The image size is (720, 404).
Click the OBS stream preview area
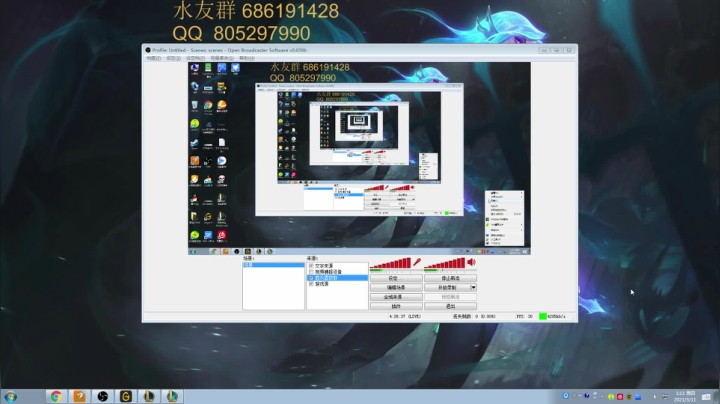click(359, 158)
